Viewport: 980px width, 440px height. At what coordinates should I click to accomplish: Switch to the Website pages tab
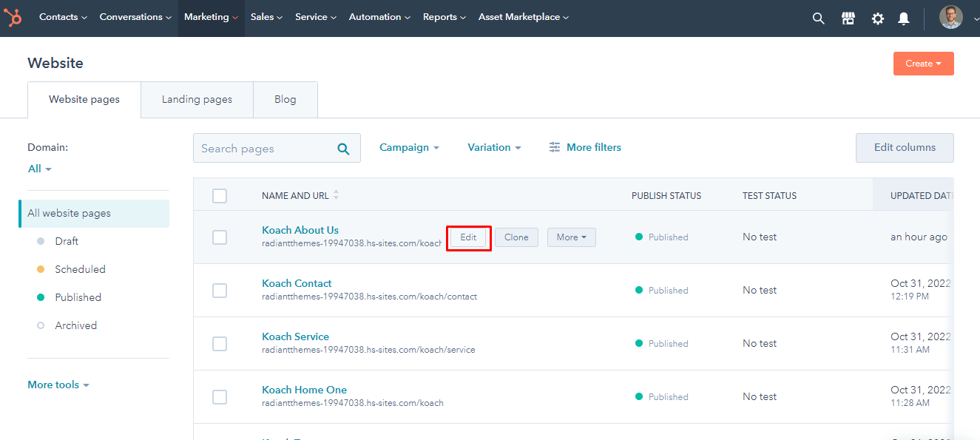tap(84, 99)
